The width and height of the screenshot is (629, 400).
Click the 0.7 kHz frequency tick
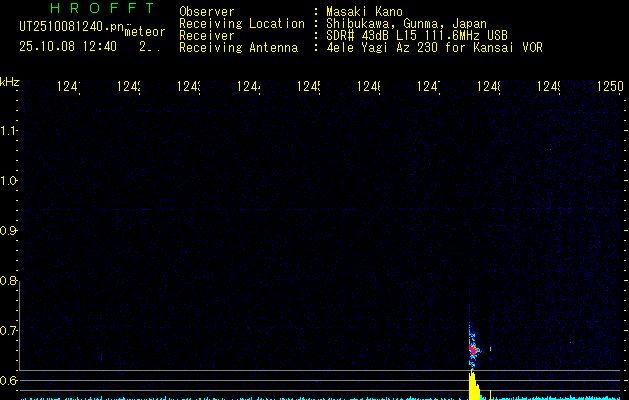[x=10, y=331]
